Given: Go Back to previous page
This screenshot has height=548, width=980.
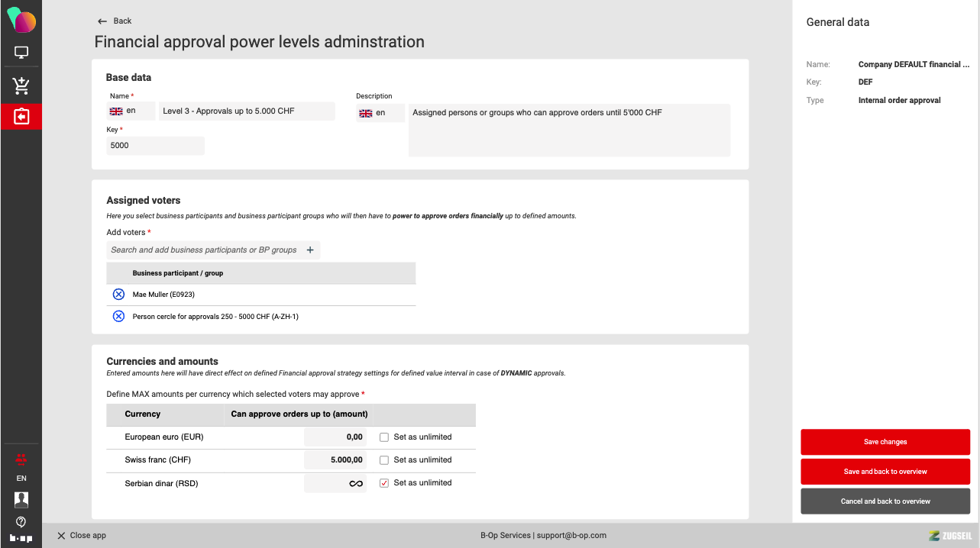Looking at the screenshot, I should click(x=115, y=21).
